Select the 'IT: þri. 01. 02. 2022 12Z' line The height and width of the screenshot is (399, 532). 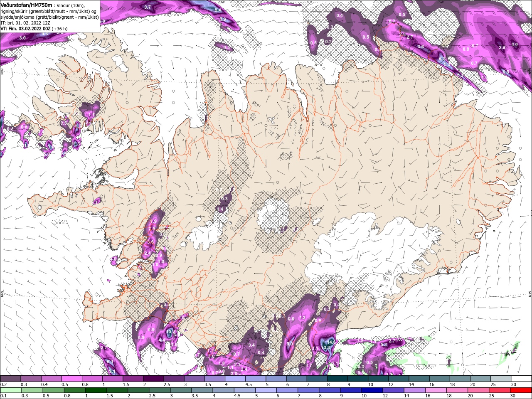[x=25, y=23]
